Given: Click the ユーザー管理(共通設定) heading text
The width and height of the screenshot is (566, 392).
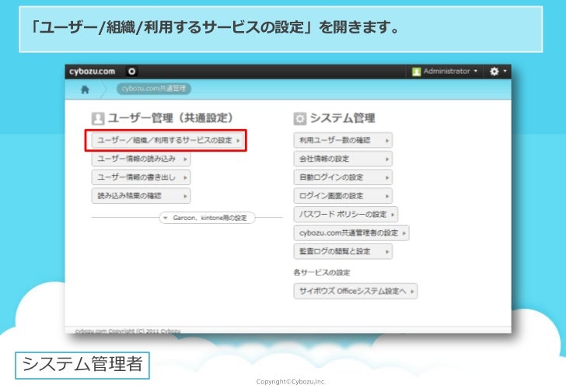Looking at the screenshot, I should point(171,118).
